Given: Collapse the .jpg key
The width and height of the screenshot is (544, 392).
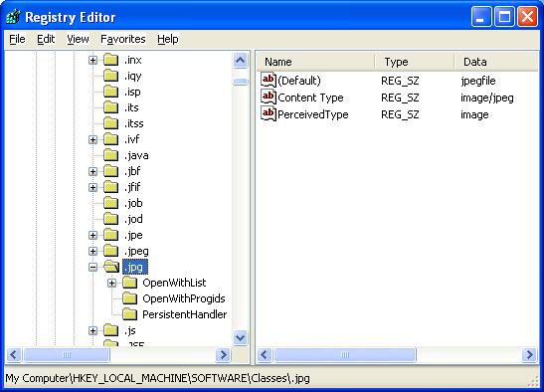Looking at the screenshot, I should pos(92,267).
